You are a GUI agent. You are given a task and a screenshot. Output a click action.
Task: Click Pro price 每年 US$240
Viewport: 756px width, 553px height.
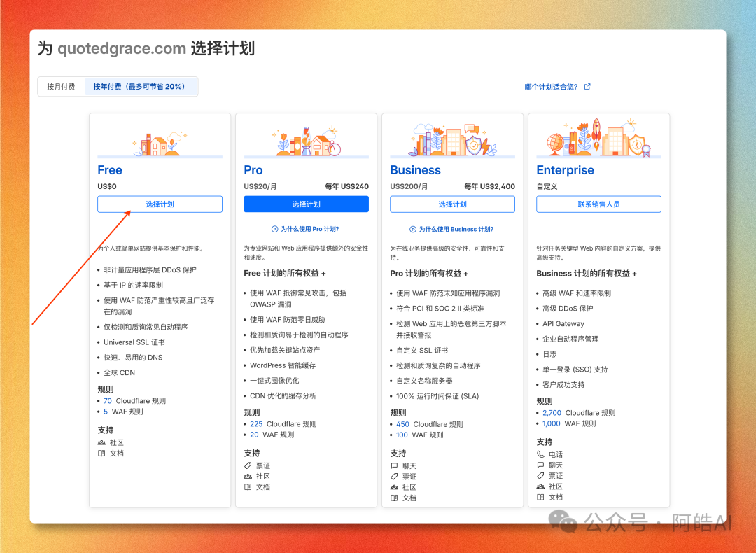click(346, 186)
